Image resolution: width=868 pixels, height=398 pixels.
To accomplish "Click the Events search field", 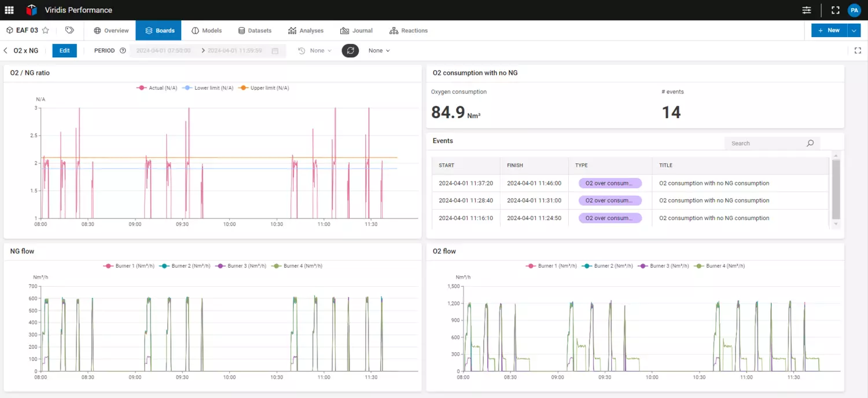I will pos(765,143).
